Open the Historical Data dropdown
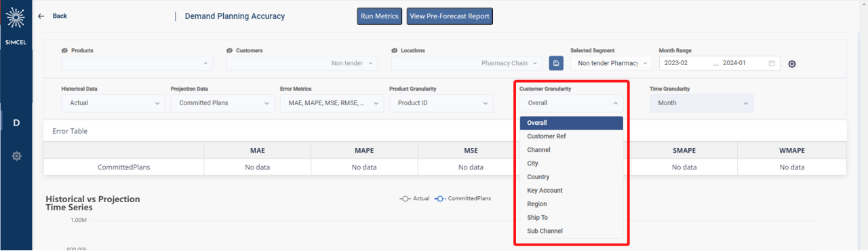 [113, 103]
